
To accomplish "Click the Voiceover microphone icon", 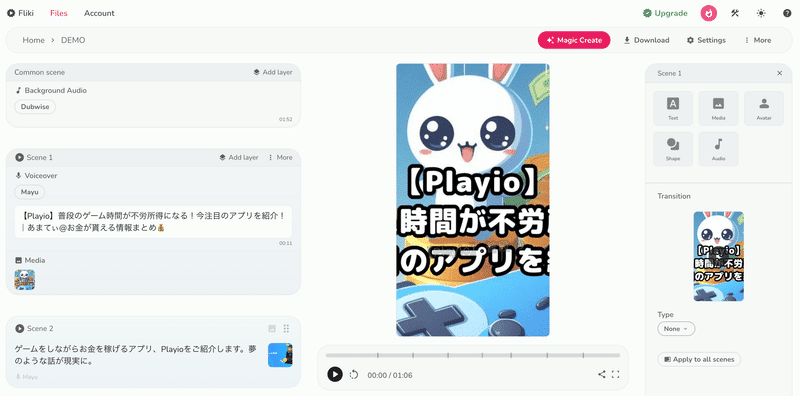I will tap(19, 176).
